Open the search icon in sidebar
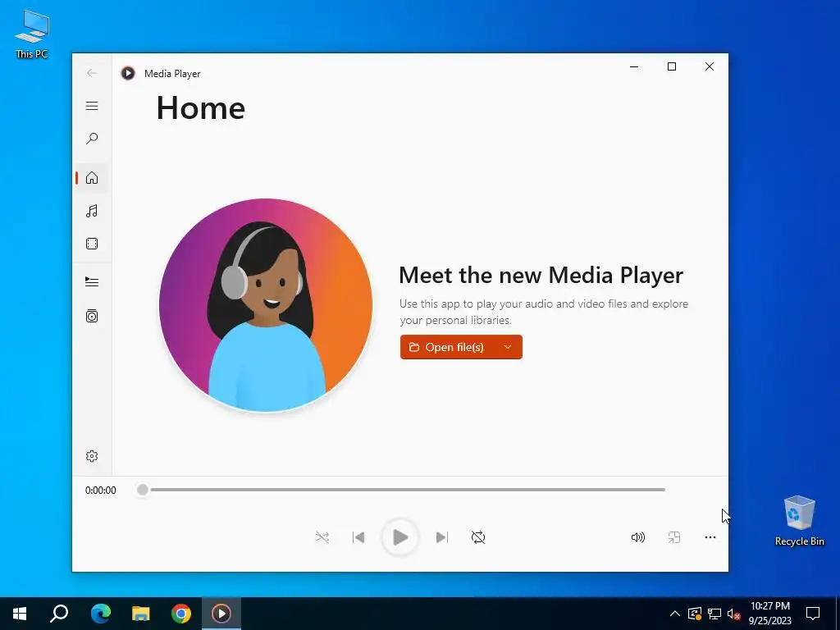840x630 pixels. pyautogui.click(x=92, y=139)
